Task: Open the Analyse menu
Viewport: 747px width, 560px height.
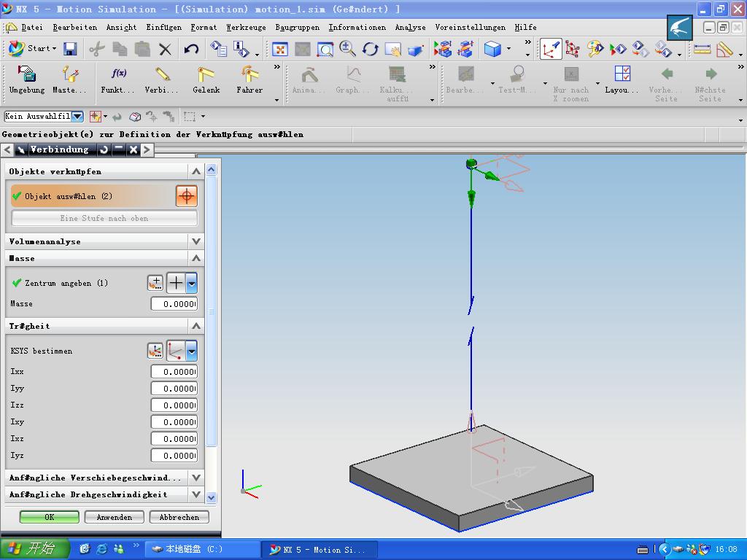Action: click(410, 27)
